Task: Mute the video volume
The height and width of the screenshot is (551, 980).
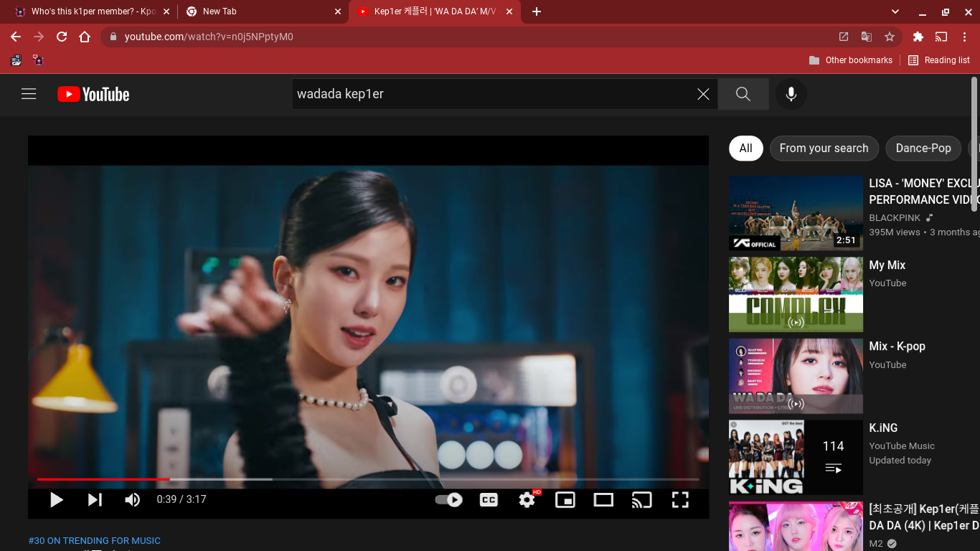Action: pos(133,499)
